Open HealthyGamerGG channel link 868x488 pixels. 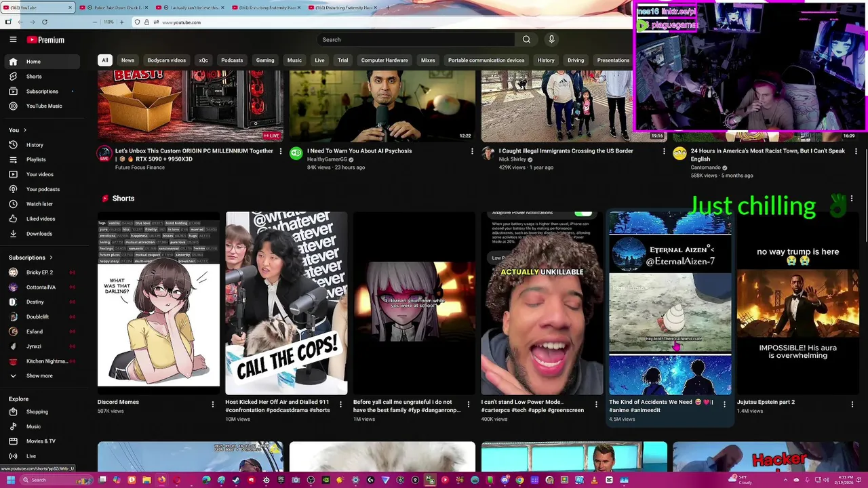coord(327,159)
